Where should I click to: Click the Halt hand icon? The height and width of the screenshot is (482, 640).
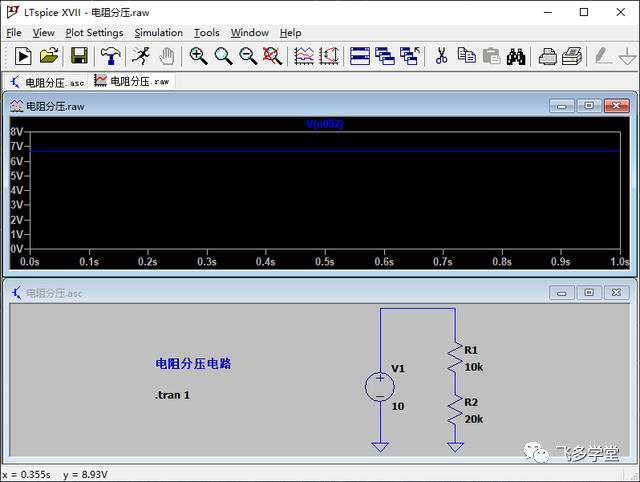click(167, 56)
